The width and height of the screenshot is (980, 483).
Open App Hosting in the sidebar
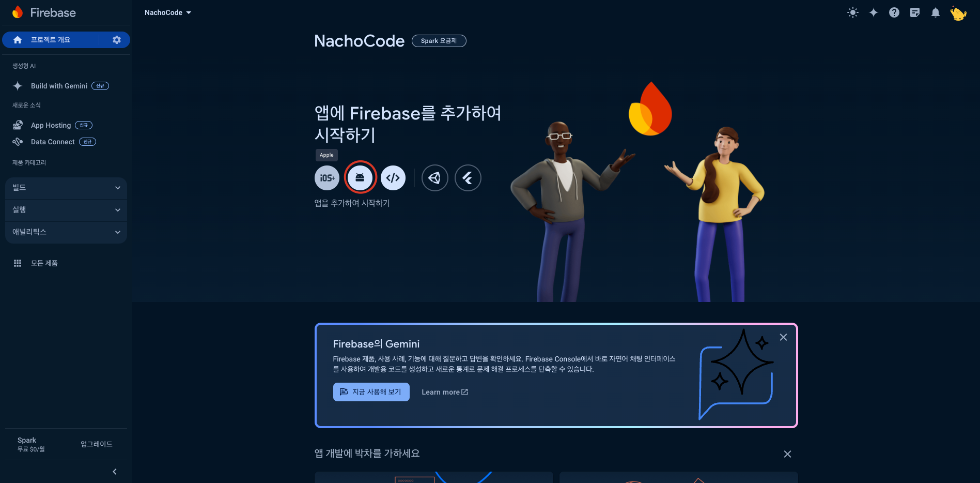coord(51,125)
